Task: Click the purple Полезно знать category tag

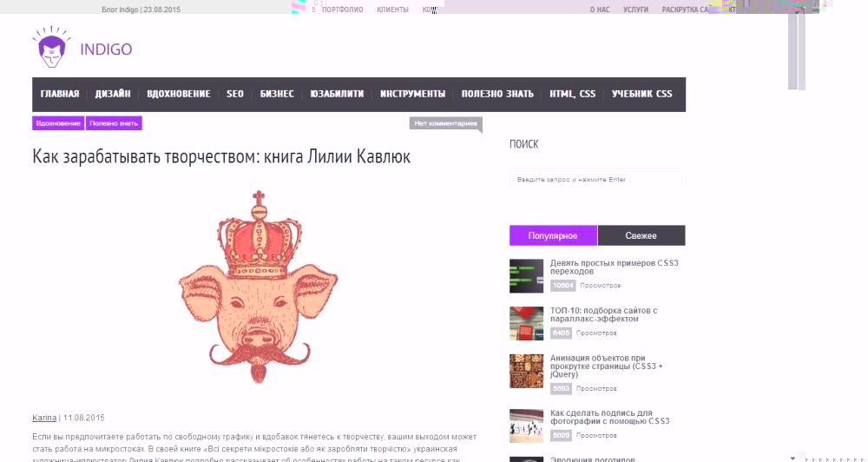Action: click(114, 123)
